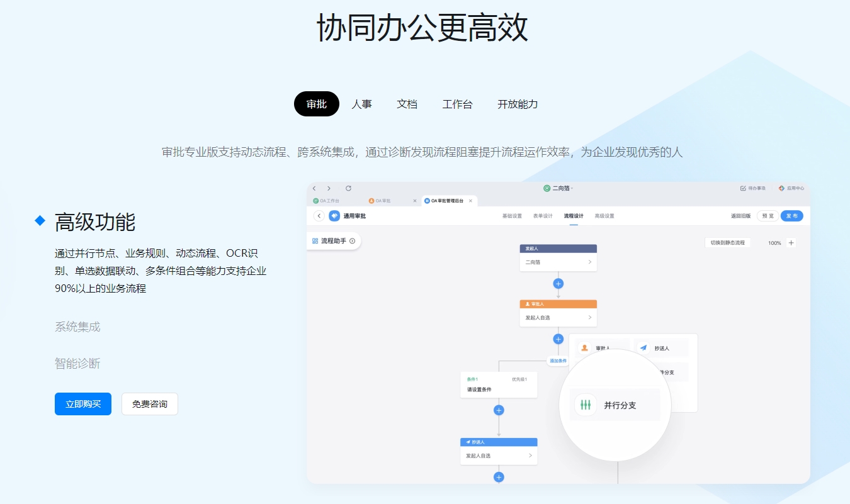Expand the 审批人 发起人自选 node chevron
Viewport: 850px width, 504px height.
(x=590, y=318)
